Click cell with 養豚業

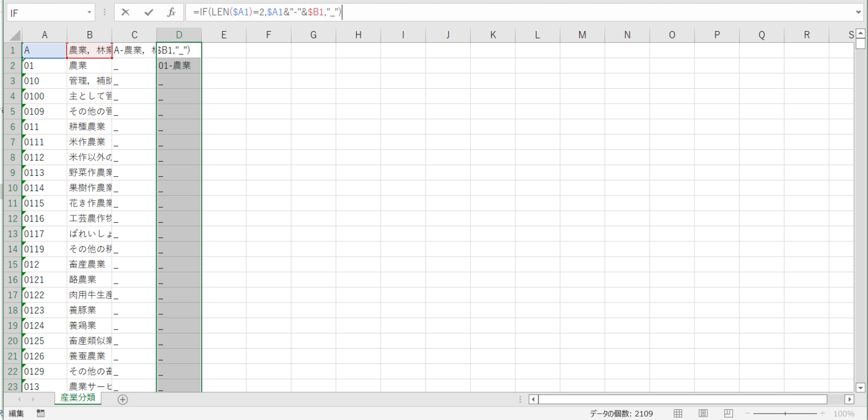(x=89, y=310)
